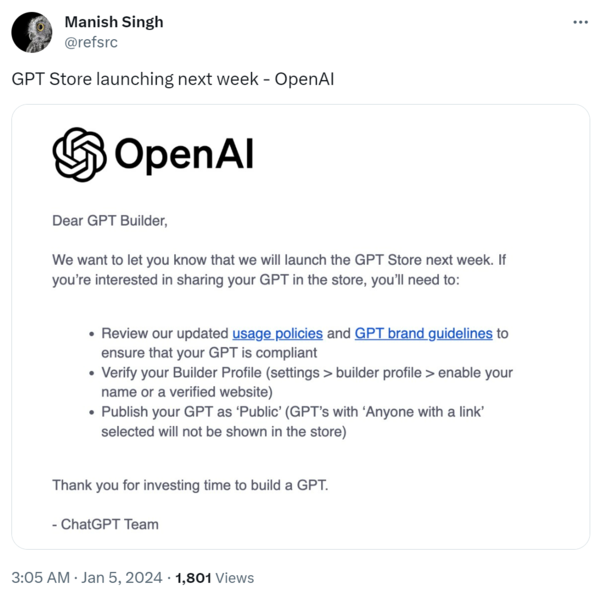The width and height of the screenshot is (600, 603).
Task: Open Manish Singh's profile via display name
Action: (113, 22)
